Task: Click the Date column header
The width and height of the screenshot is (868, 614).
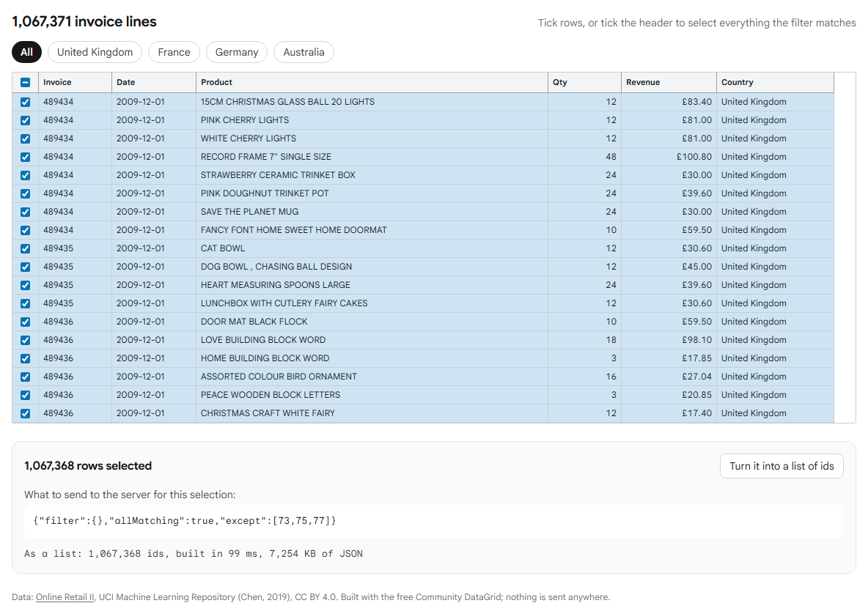Action: click(x=154, y=82)
